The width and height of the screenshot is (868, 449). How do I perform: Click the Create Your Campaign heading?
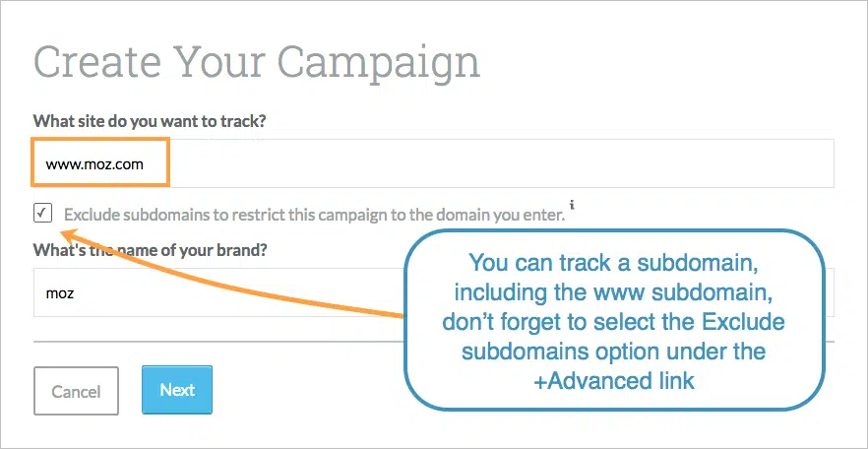point(256,61)
